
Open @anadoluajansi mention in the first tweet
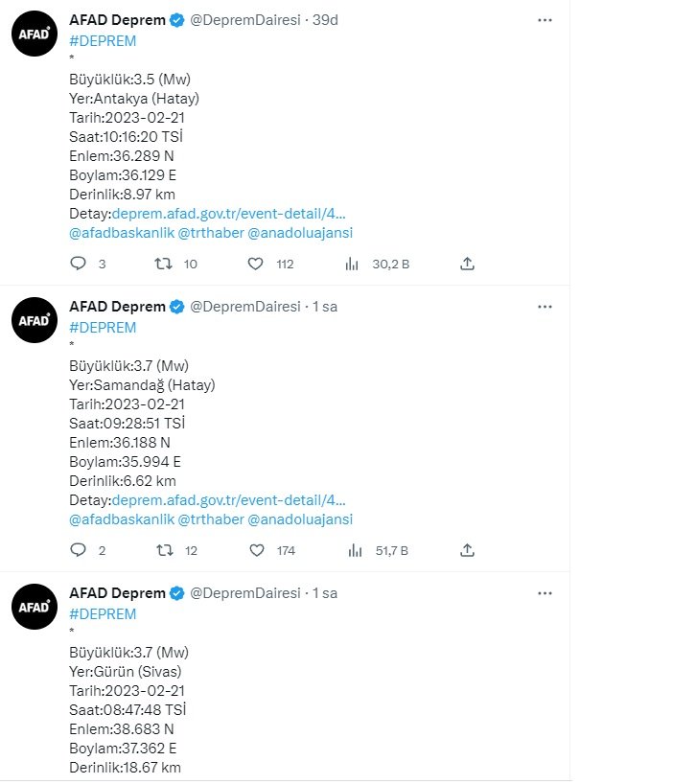300,233
